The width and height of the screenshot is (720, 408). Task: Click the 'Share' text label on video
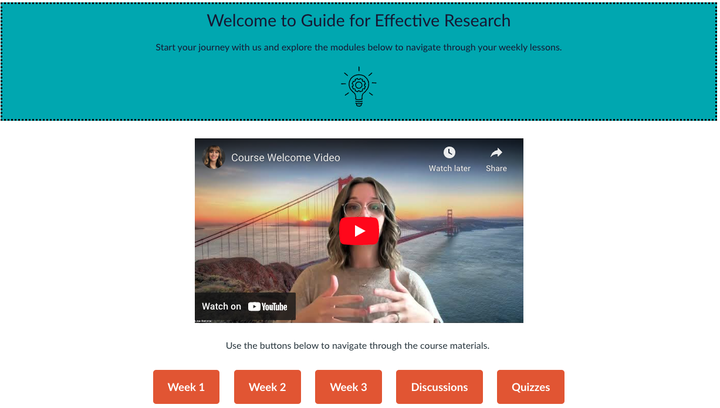tap(496, 168)
